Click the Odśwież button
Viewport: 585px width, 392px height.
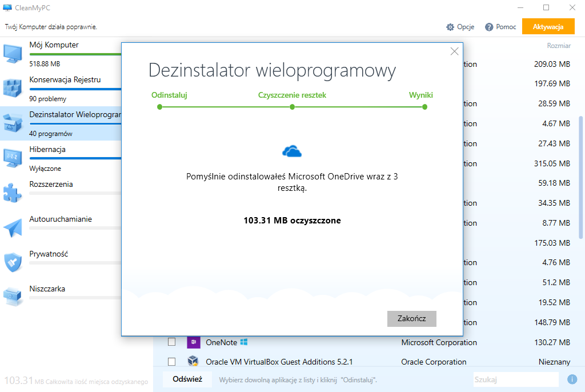pyautogui.click(x=187, y=379)
